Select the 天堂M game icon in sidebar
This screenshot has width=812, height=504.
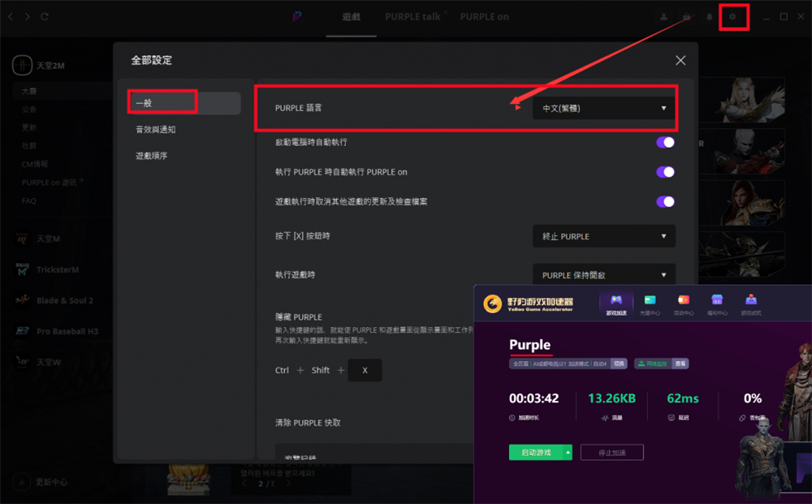point(22,239)
